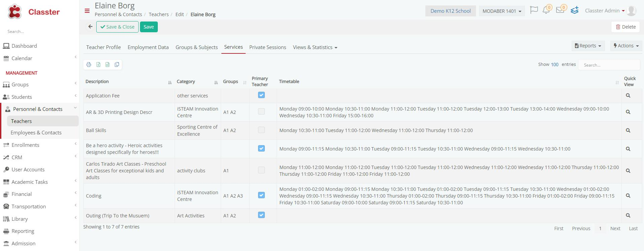Open Dashboard from sidebar

tap(24, 46)
